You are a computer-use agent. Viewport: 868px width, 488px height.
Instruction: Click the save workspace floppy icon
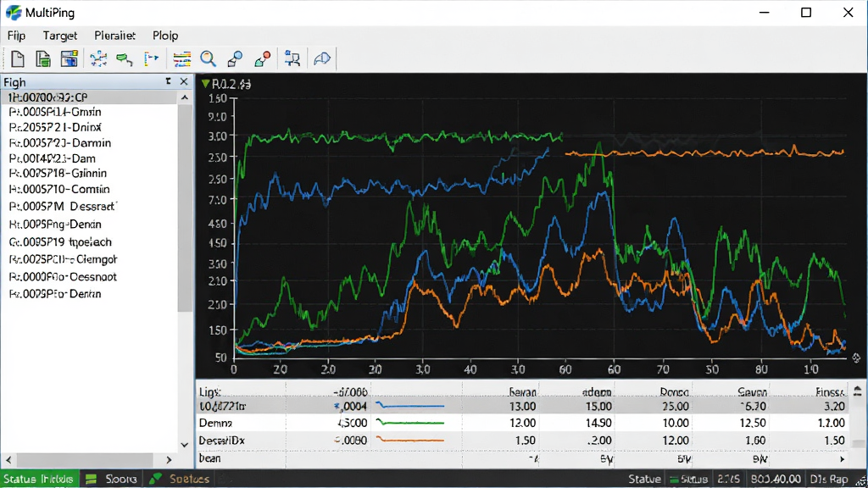click(x=70, y=58)
